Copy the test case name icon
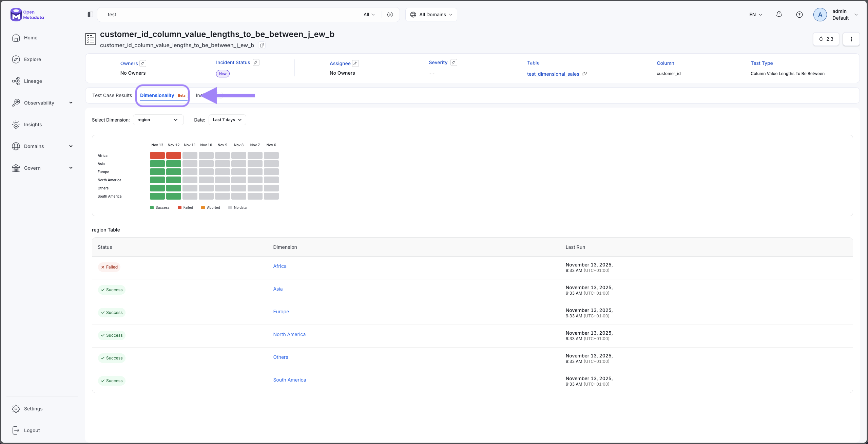The height and width of the screenshot is (444, 868). pyautogui.click(x=262, y=45)
